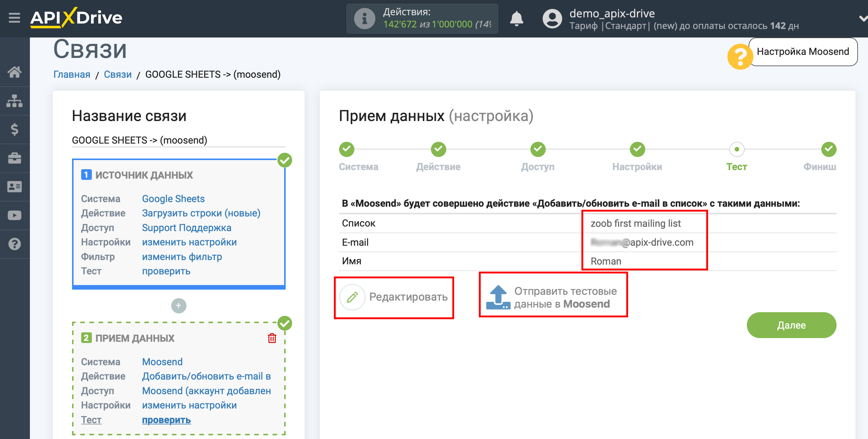Click the apix-drive.com e-mail value
The height and width of the screenshot is (439, 868).
point(642,242)
